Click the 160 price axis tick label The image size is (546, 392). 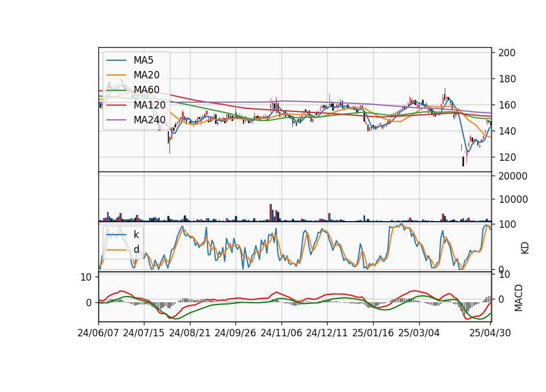tap(507, 105)
